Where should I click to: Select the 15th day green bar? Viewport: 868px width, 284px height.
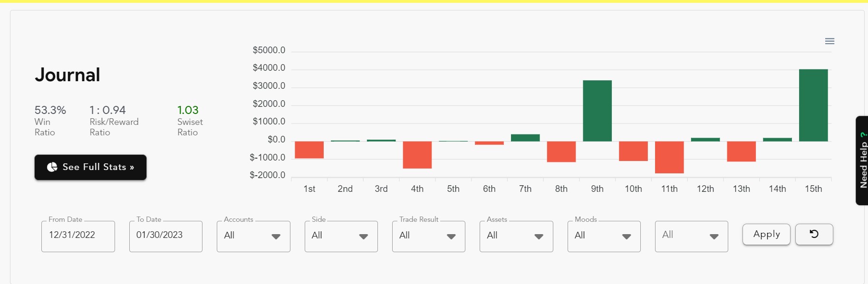813,105
